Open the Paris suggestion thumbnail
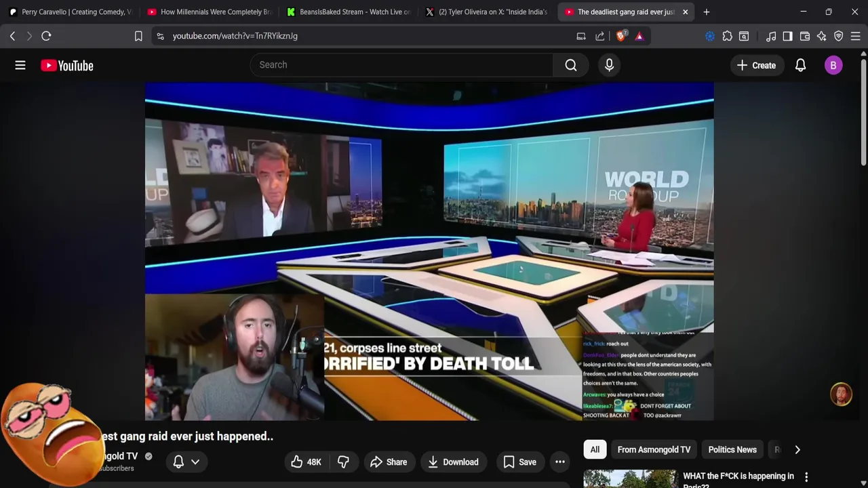Image resolution: width=868 pixels, height=488 pixels. coord(630,479)
